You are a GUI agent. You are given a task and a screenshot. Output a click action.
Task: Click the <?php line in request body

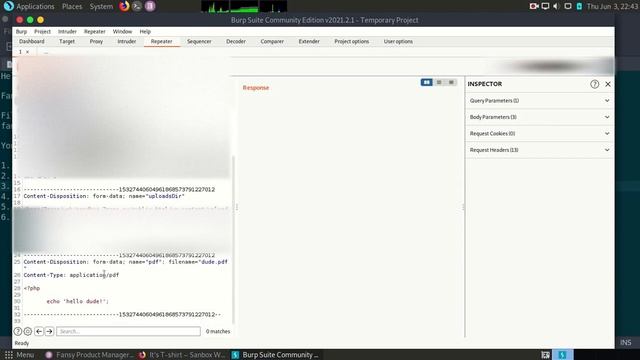[x=32, y=288]
